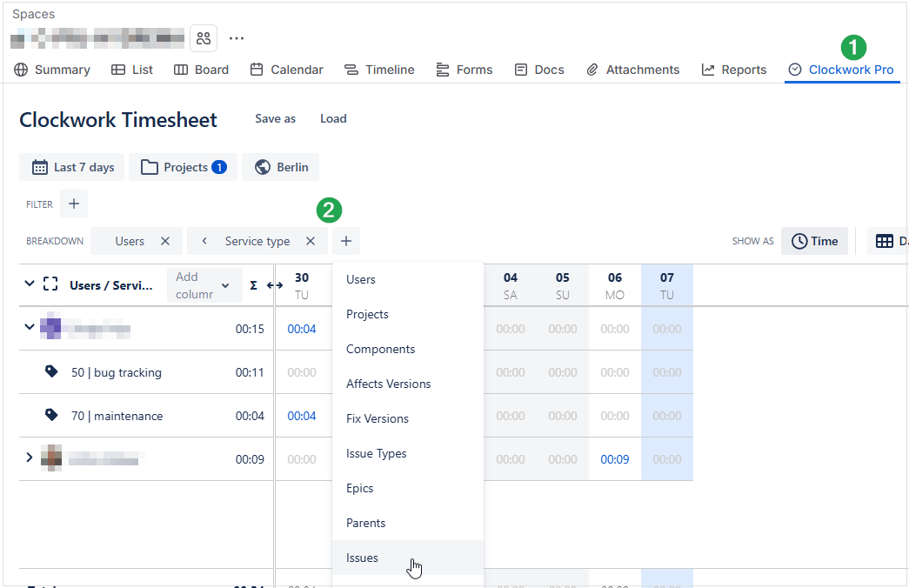The width and height of the screenshot is (909, 588).
Task: Click the plus button to add a breakdown
Action: (x=346, y=241)
